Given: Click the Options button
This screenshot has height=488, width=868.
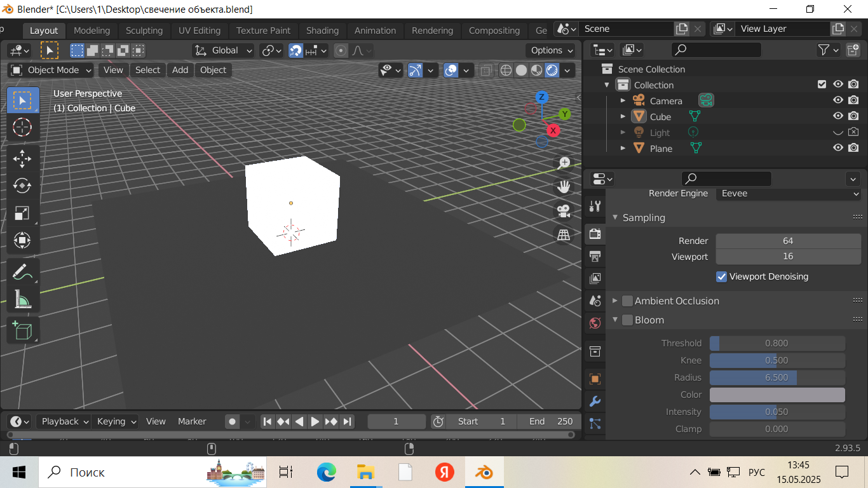Looking at the screenshot, I should [550, 50].
